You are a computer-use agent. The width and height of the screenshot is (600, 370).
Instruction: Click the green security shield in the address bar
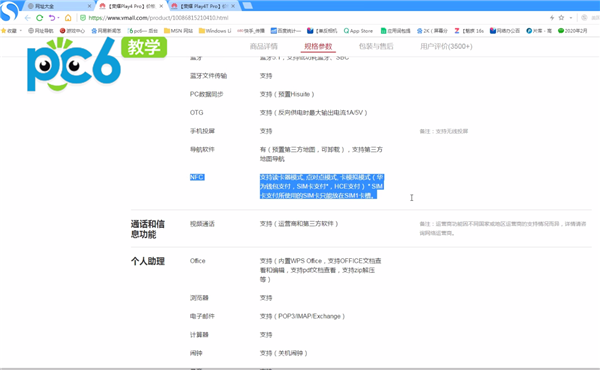pos(83,18)
